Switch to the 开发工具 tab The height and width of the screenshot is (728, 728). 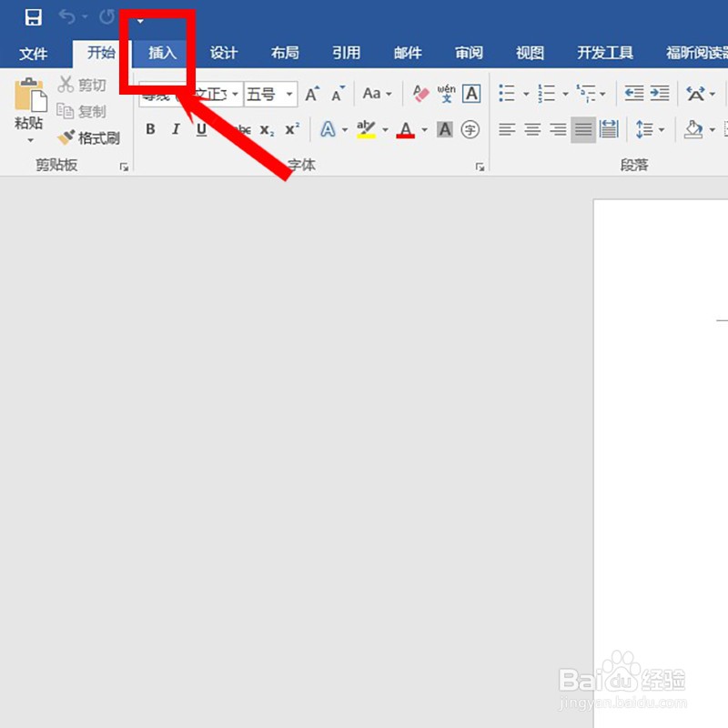click(605, 53)
